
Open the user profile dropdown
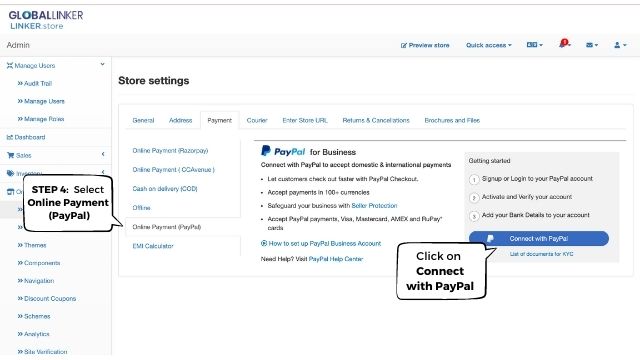pyautogui.click(x=620, y=45)
